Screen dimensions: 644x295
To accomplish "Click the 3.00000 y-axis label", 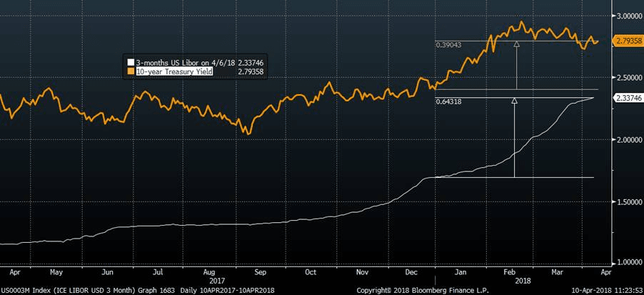I will pyautogui.click(x=627, y=15).
